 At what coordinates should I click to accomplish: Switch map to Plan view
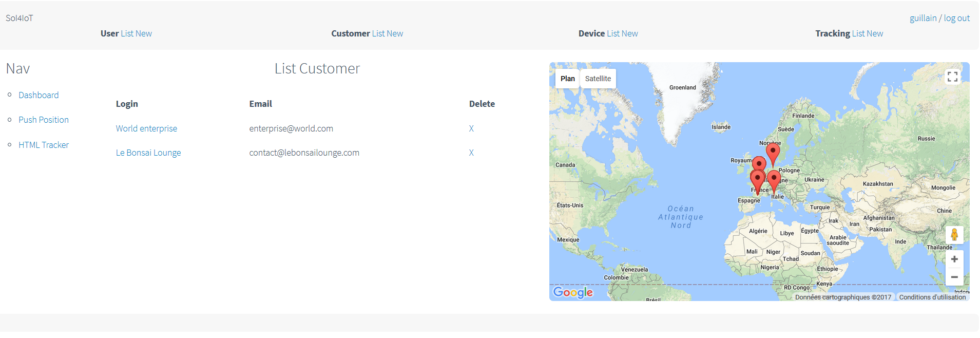(567, 79)
